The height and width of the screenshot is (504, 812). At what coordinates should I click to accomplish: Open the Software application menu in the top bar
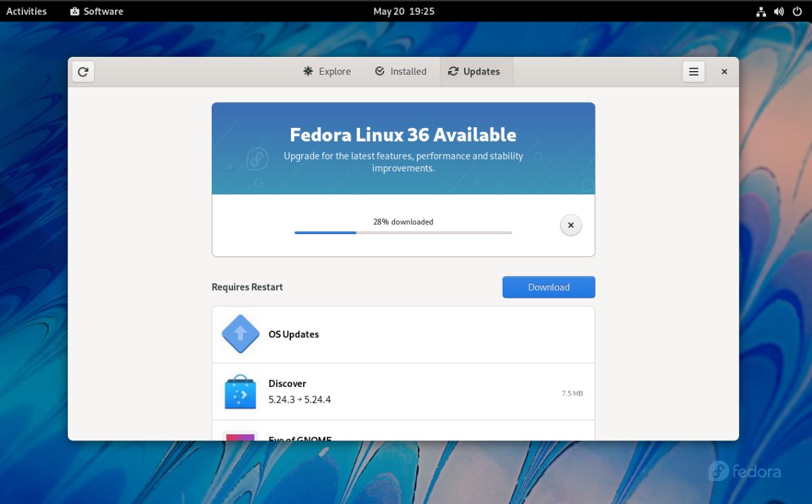coord(96,11)
